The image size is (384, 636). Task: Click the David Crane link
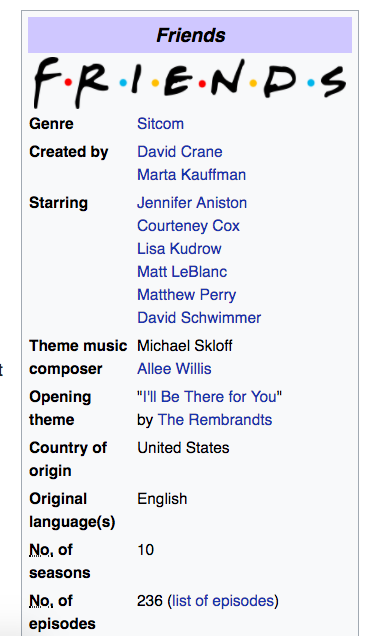[180, 152]
